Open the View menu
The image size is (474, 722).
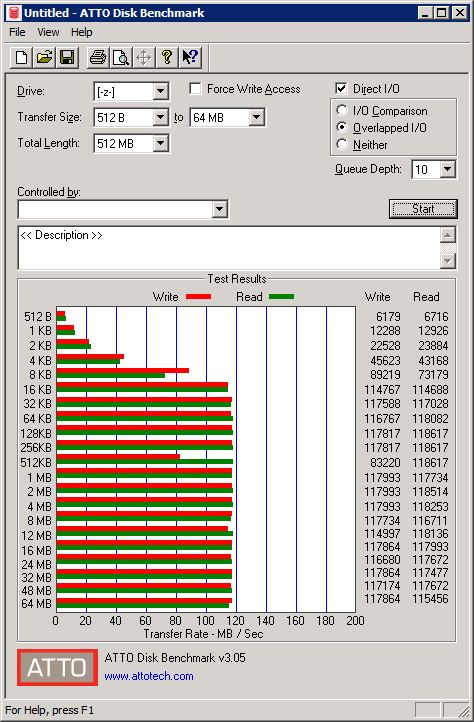[48, 32]
